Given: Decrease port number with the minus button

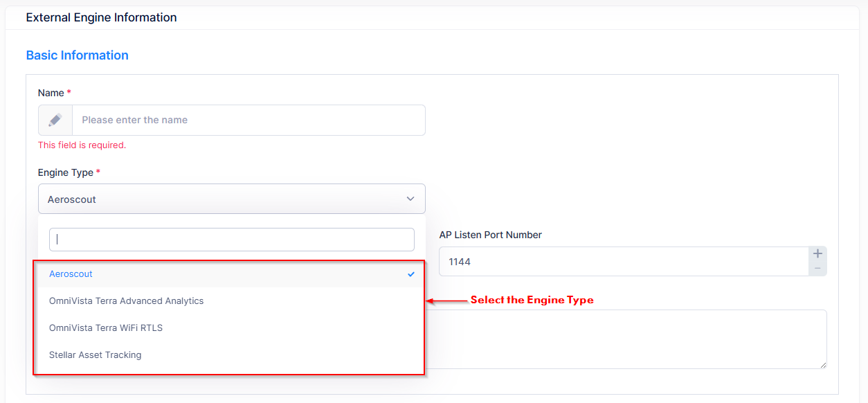Looking at the screenshot, I should pos(817,268).
